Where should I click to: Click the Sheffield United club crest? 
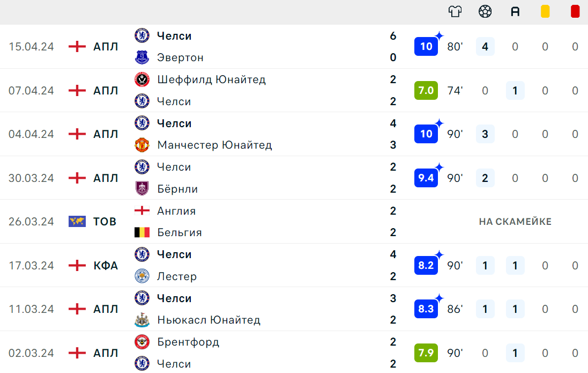[x=142, y=79]
